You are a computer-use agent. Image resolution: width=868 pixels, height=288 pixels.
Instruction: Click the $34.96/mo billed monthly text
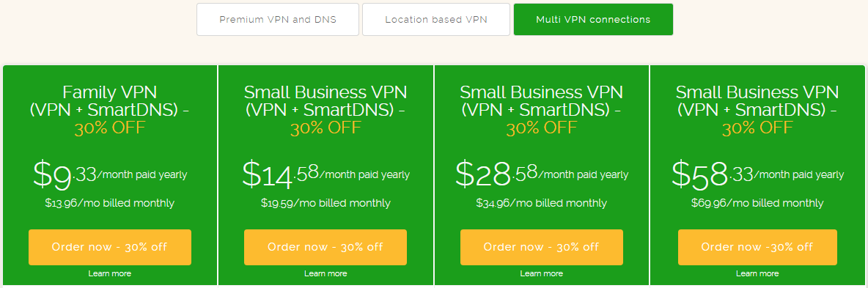pos(541,203)
